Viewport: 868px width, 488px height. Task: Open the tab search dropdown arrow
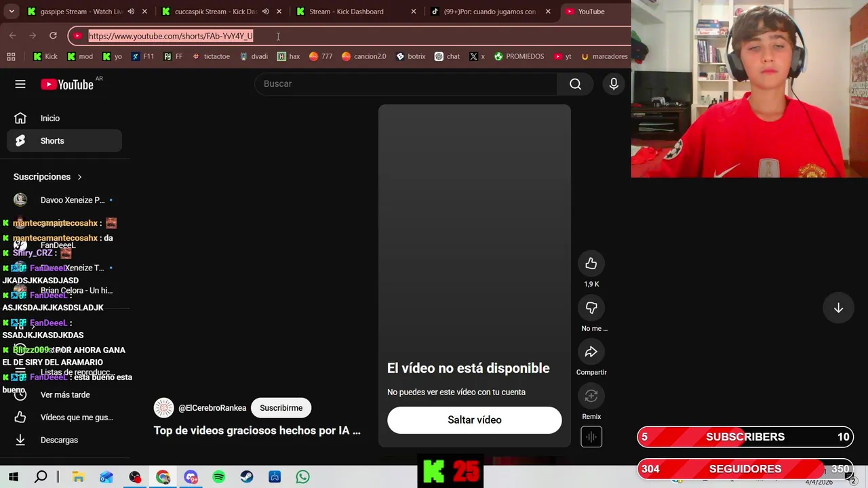[x=12, y=12]
